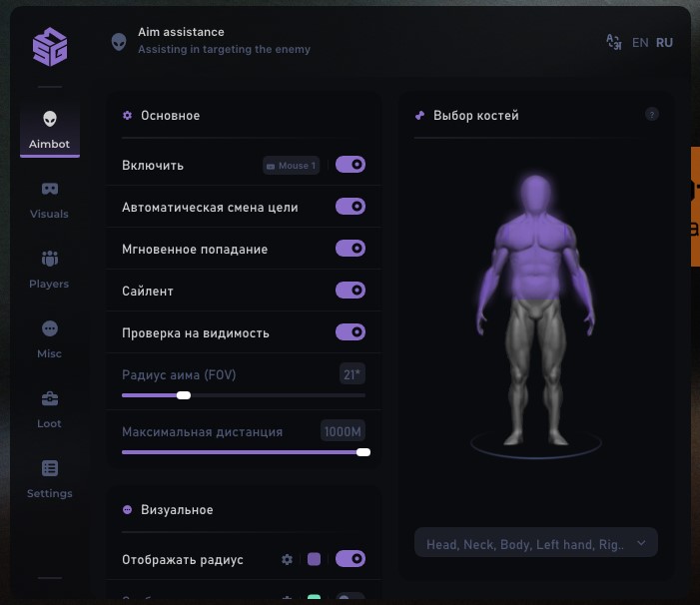Screen dimensions: 700x605
Task: Click the Mouse 1 keybind button
Action: (x=291, y=166)
